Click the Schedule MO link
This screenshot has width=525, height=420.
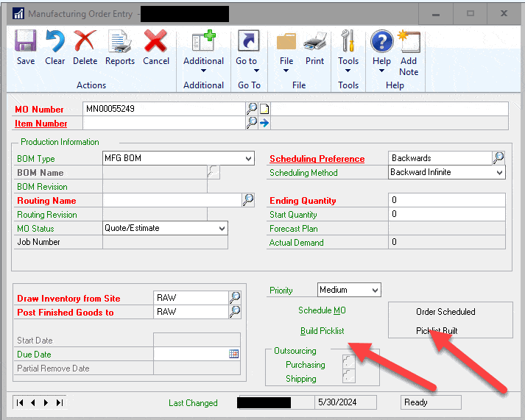[x=322, y=311]
